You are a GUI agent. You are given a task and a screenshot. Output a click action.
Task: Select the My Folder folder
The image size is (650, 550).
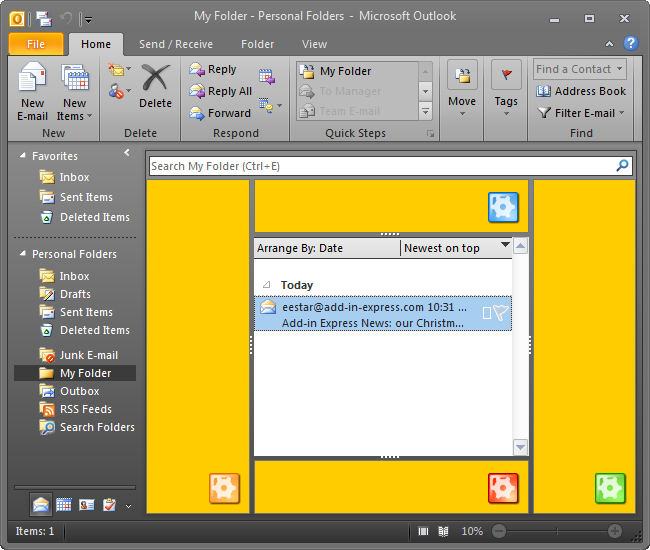(x=75, y=373)
